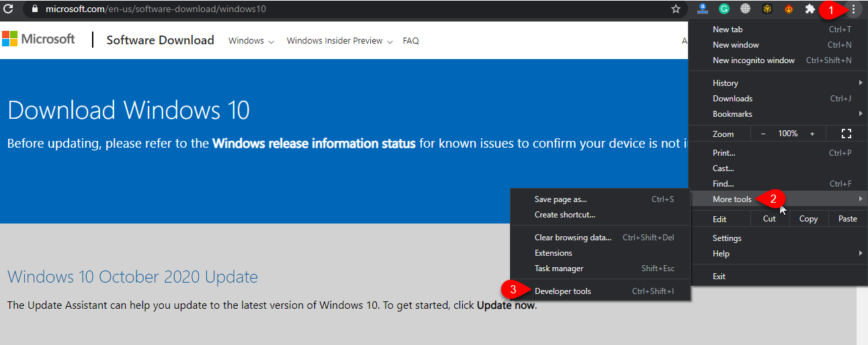
Task: Select Save page as... in submenu
Action: 601,199
